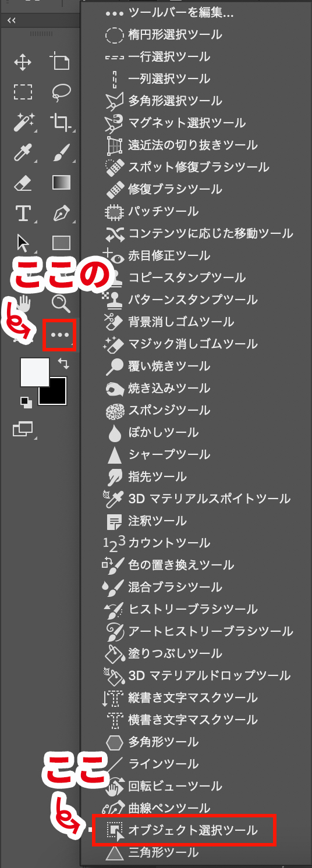
Task: Select the Magic Wand tool
Action: [x=23, y=123]
